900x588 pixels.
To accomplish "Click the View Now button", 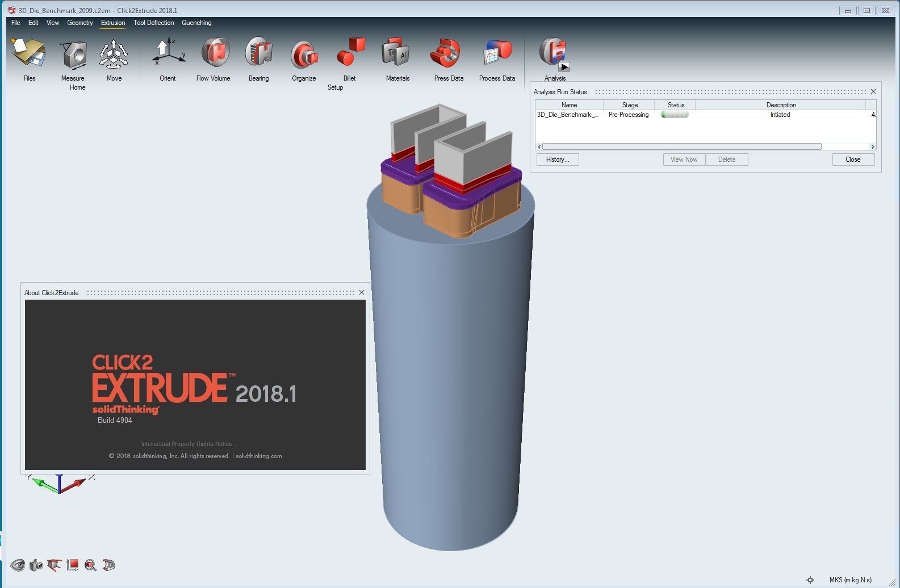I will point(684,159).
